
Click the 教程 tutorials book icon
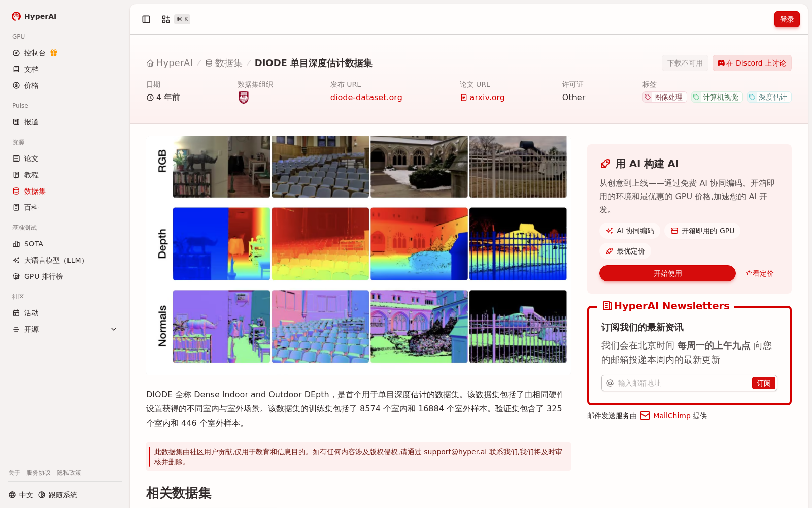16,175
